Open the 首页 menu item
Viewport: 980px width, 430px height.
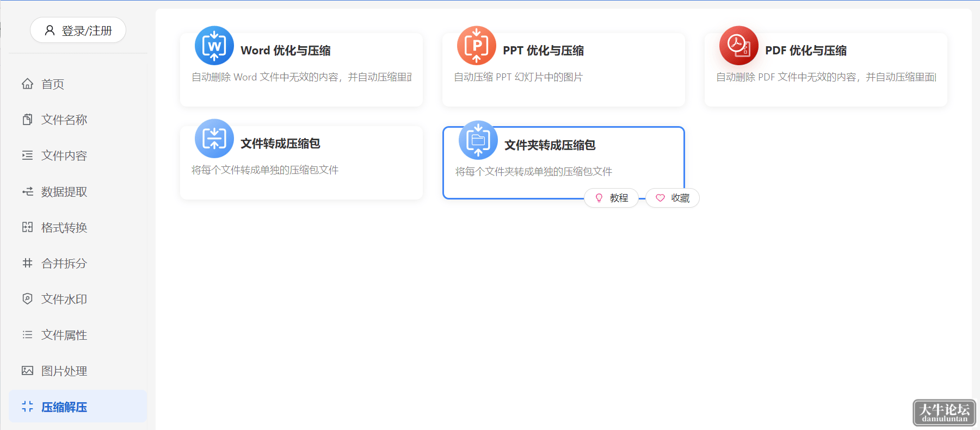coord(78,84)
